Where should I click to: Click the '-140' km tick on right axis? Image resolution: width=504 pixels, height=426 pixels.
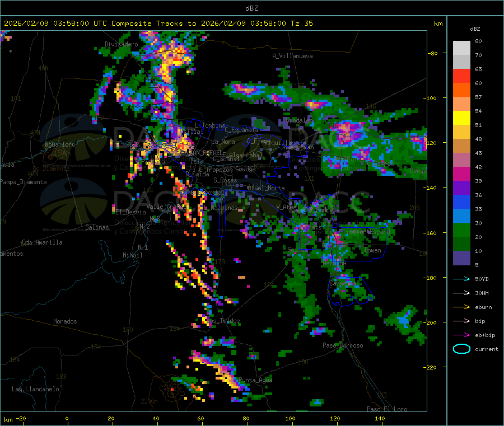431,188
